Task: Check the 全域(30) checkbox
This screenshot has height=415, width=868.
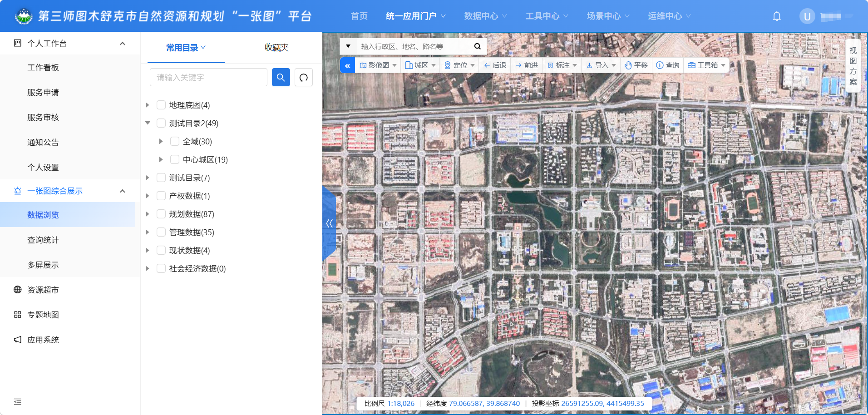Action: coord(175,141)
